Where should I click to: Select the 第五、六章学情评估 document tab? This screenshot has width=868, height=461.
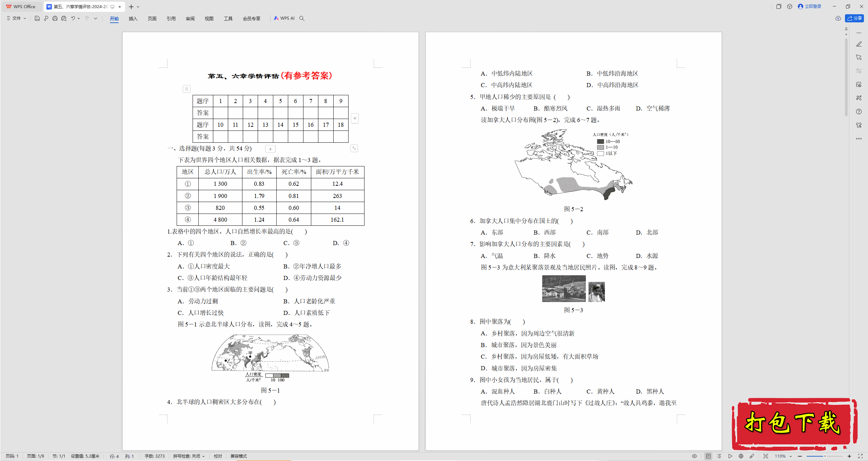(x=84, y=6)
